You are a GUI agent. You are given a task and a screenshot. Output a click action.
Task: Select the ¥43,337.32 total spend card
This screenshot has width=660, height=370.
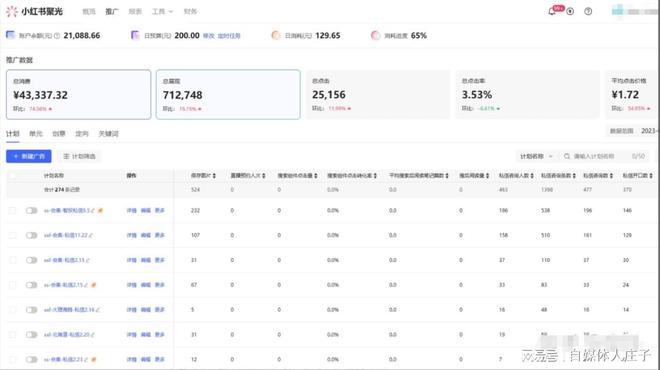[78, 94]
